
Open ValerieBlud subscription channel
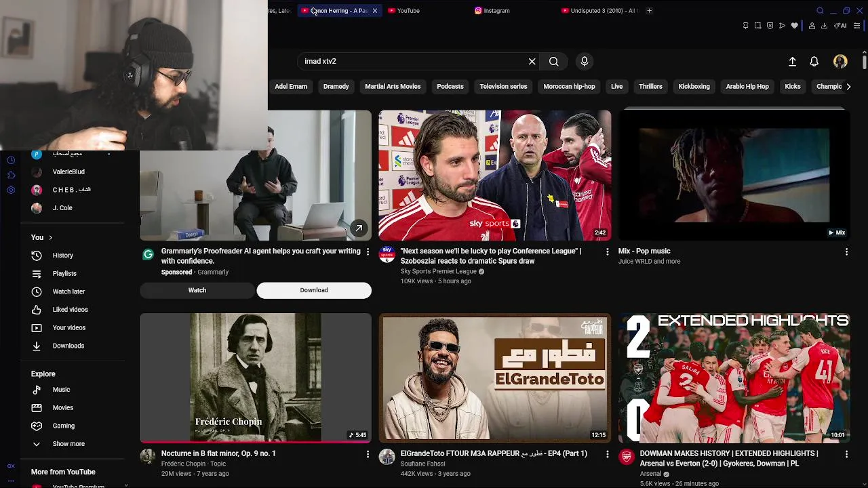(x=68, y=172)
